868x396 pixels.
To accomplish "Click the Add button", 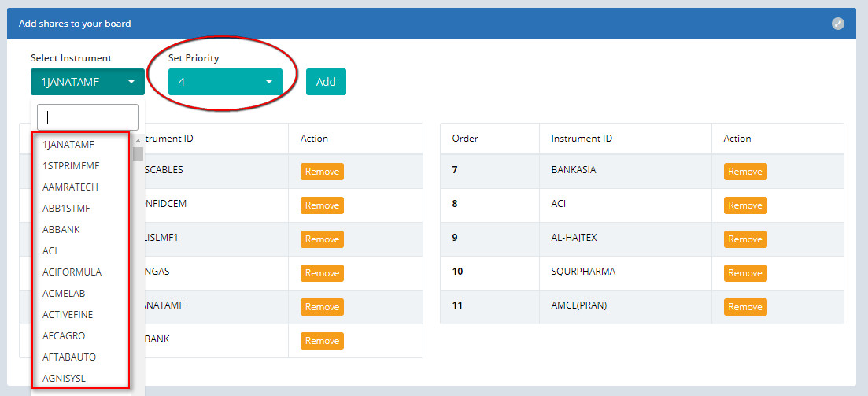I will [326, 82].
